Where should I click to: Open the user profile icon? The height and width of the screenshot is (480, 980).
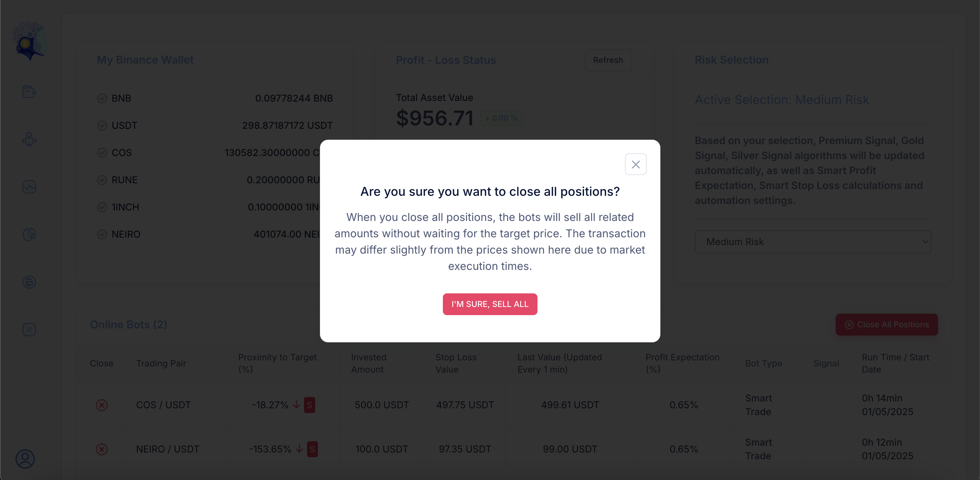point(25,459)
